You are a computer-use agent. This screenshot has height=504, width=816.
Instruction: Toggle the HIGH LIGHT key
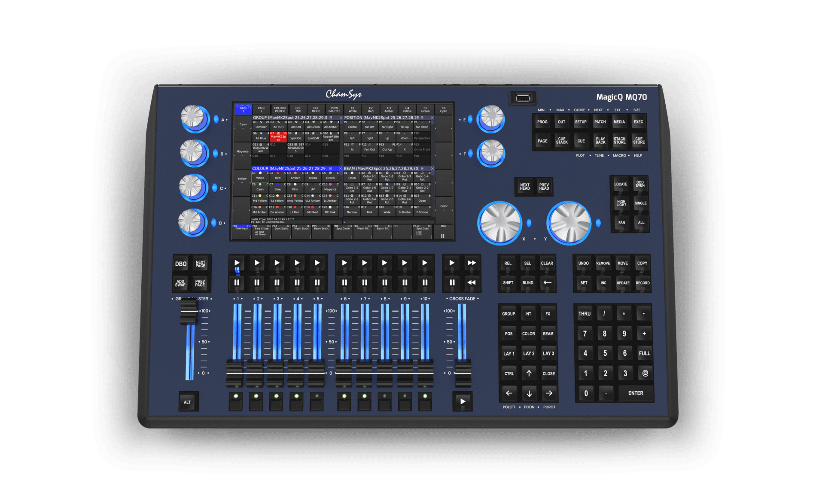(621, 203)
